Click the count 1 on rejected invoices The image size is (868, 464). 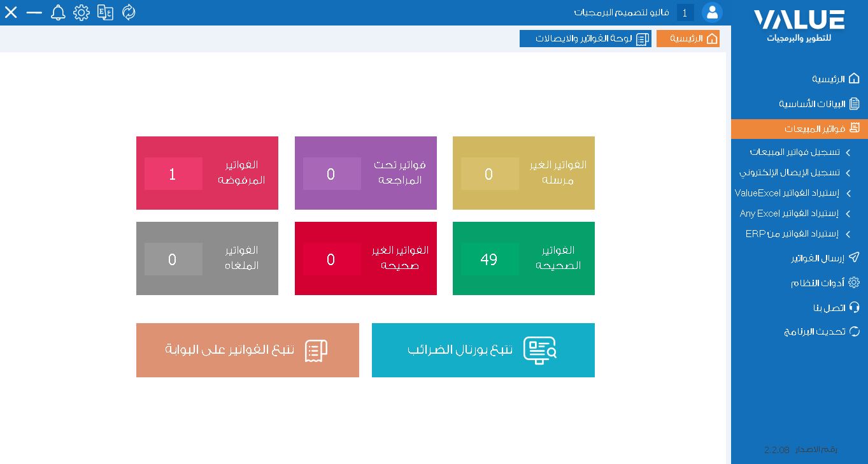click(173, 174)
